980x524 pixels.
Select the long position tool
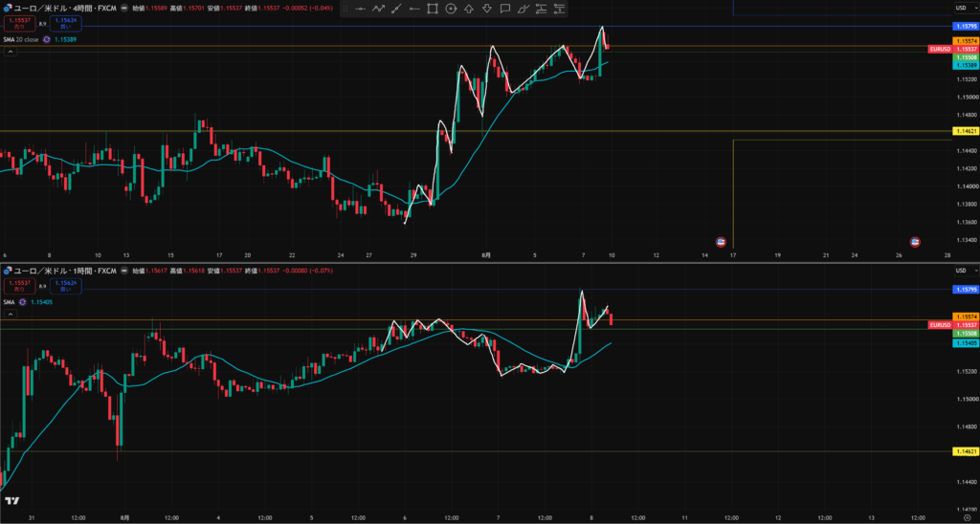tap(542, 9)
